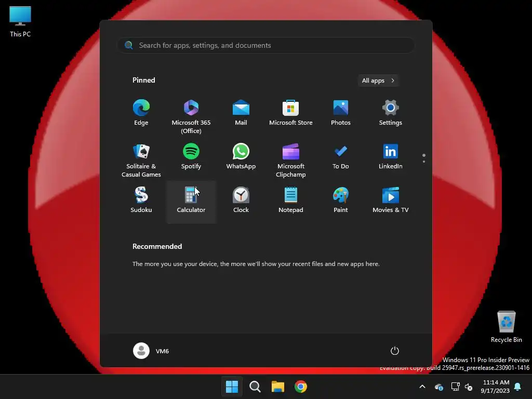
Task: Expand hidden system tray icons chevron
Action: coord(422,387)
